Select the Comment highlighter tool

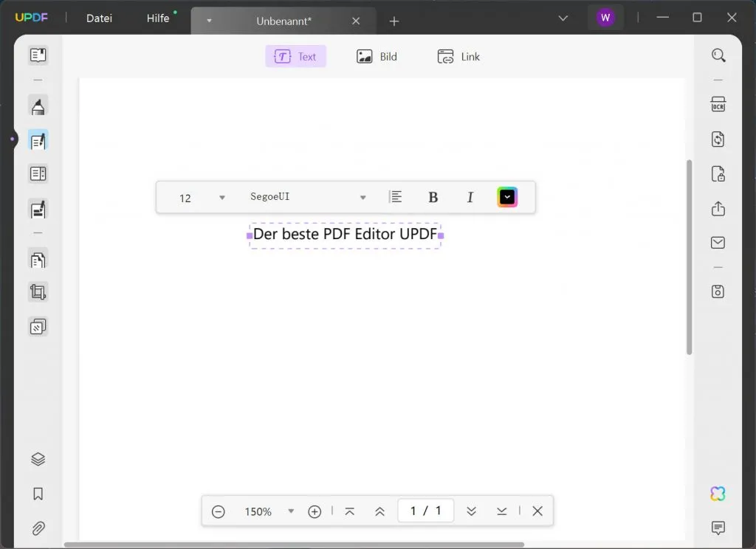(x=38, y=106)
